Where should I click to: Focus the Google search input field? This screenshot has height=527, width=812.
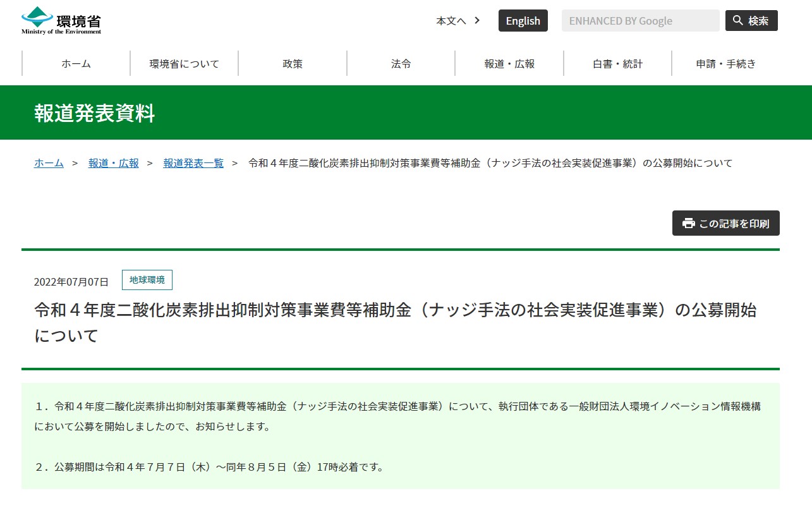pos(640,21)
